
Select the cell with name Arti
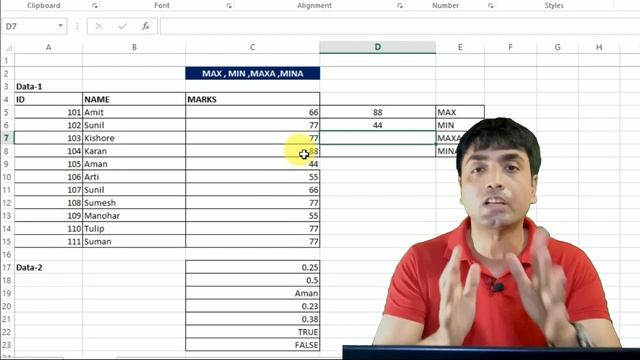click(x=134, y=177)
